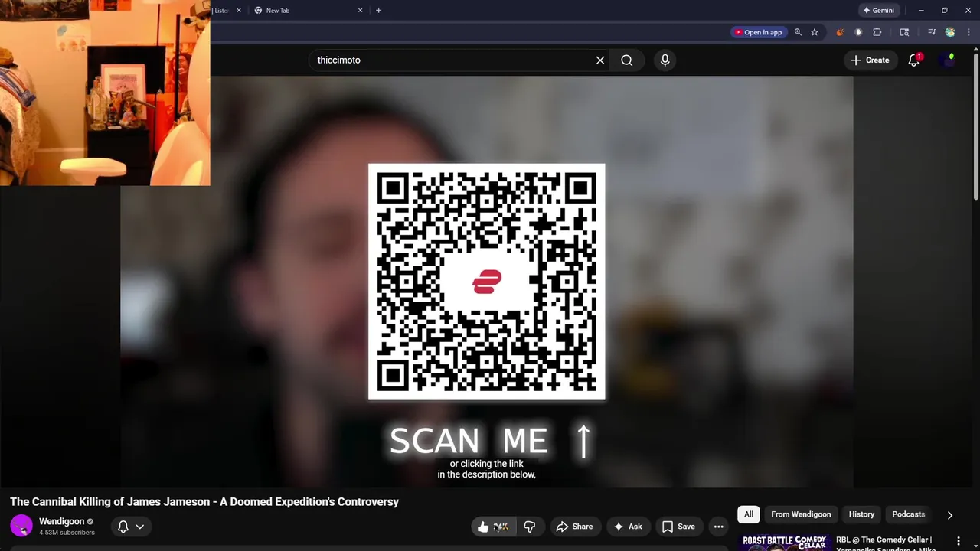This screenshot has width=980, height=551.
Task: Open the YouTube account avatar menu
Action: pos(948,60)
